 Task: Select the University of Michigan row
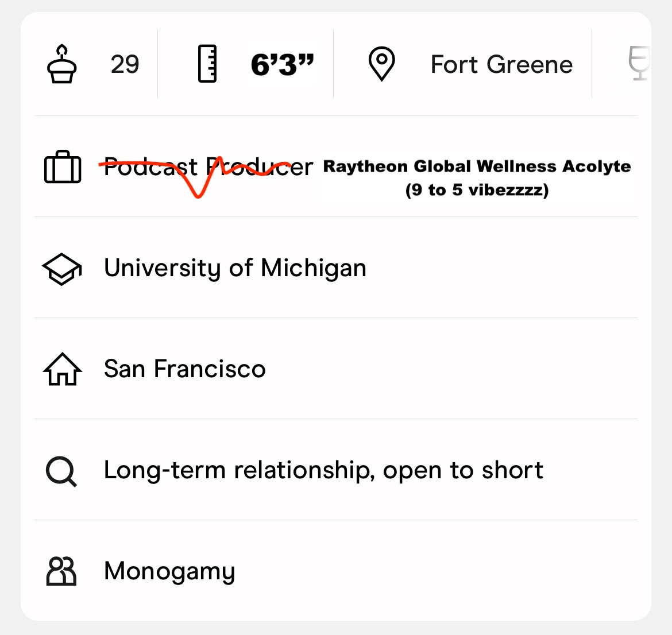[336, 268]
